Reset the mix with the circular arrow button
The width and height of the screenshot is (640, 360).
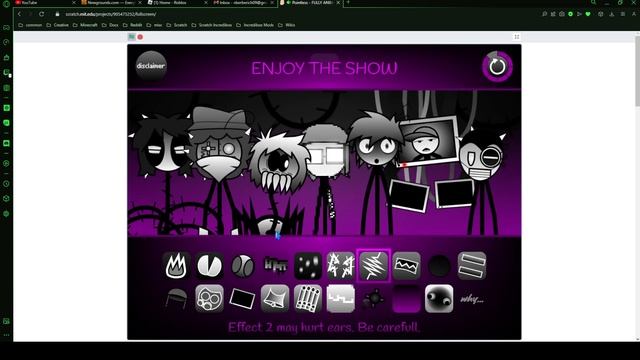pyautogui.click(x=497, y=66)
